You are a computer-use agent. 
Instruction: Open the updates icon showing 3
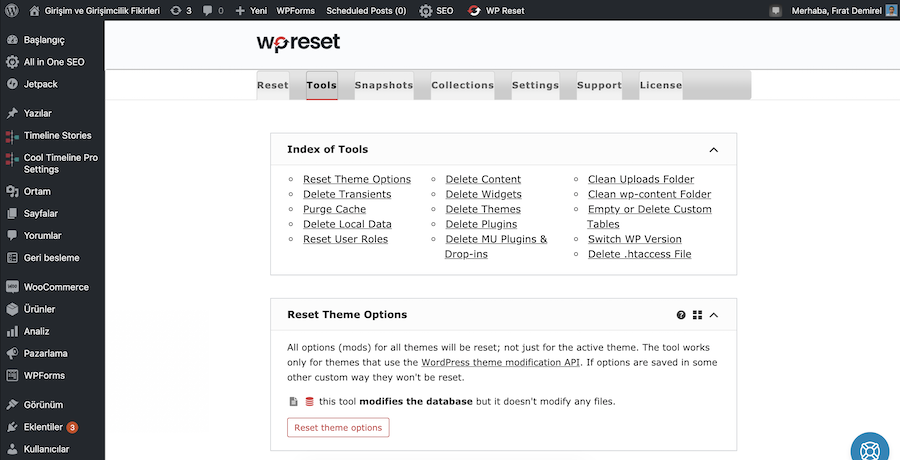pos(181,10)
